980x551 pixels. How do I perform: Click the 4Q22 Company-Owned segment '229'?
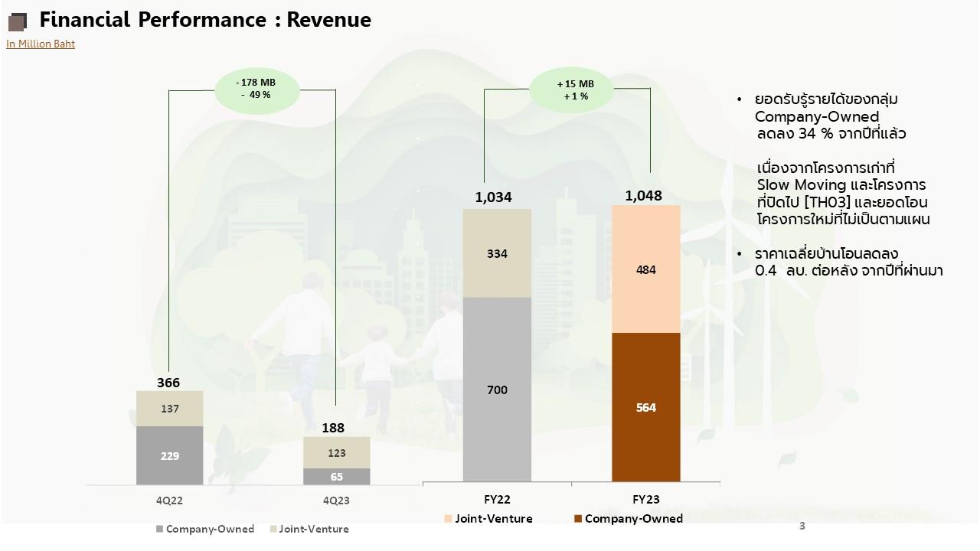click(170, 455)
